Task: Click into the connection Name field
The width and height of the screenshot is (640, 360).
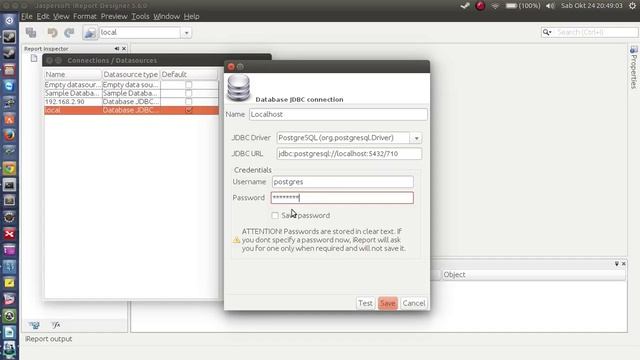Action: tap(338, 114)
